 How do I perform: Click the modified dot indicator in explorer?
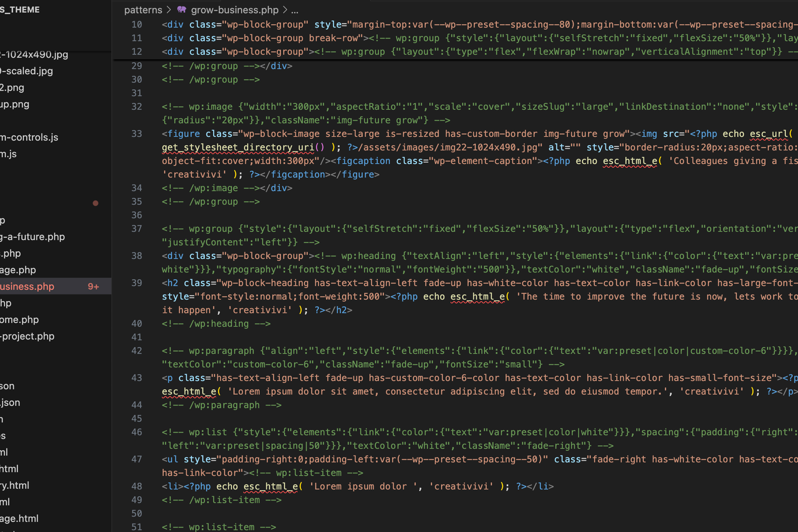click(x=96, y=203)
